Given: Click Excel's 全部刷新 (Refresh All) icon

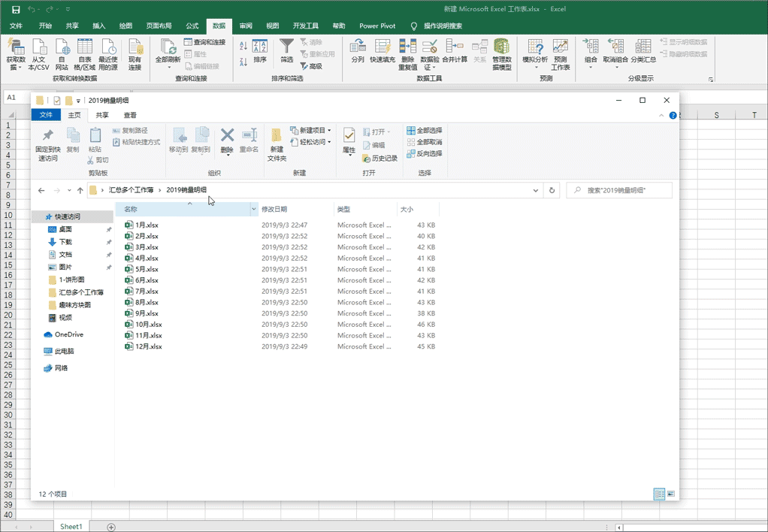Looking at the screenshot, I should coord(168,47).
